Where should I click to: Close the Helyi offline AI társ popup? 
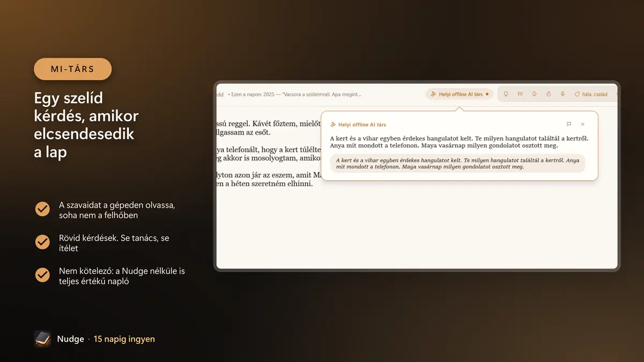click(x=583, y=124)
